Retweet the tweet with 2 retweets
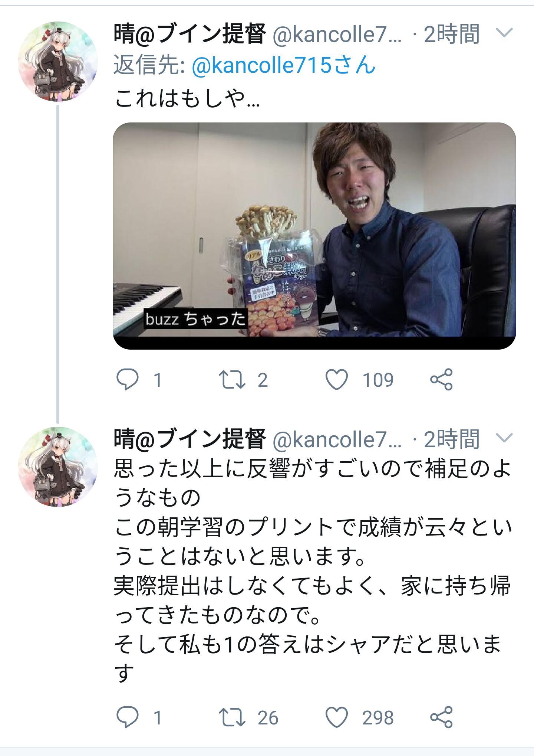Viewport: 534px width, 756px height. click(232, 380)
